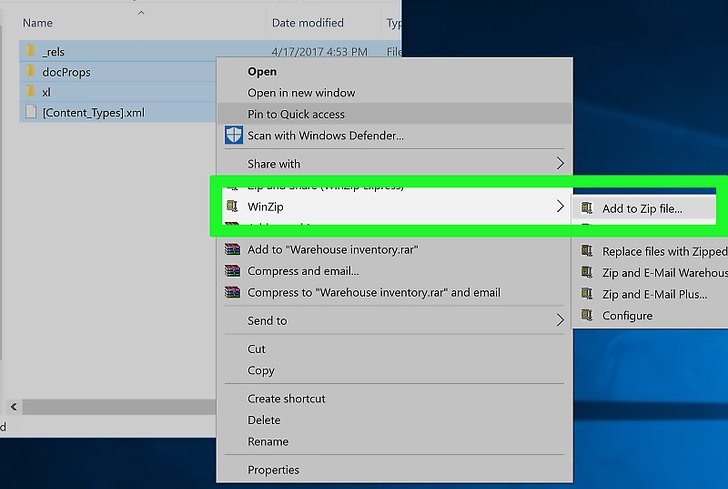Sort by the Name column header

pyautogui.click(x=38, y=23)
